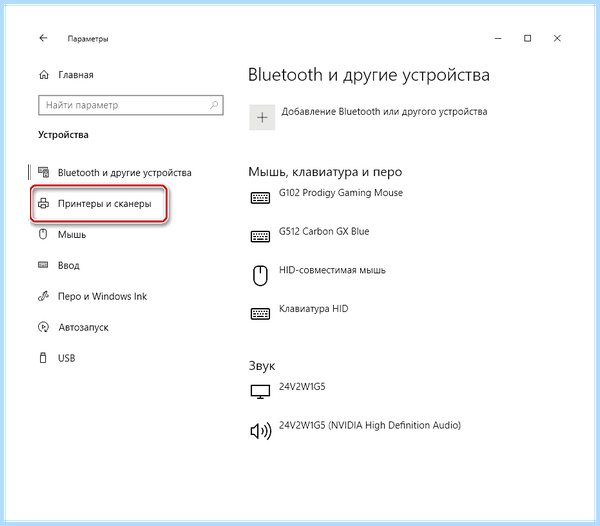Click the magnifier icon in search box
The image size is (600, 526).
[214, 104]
